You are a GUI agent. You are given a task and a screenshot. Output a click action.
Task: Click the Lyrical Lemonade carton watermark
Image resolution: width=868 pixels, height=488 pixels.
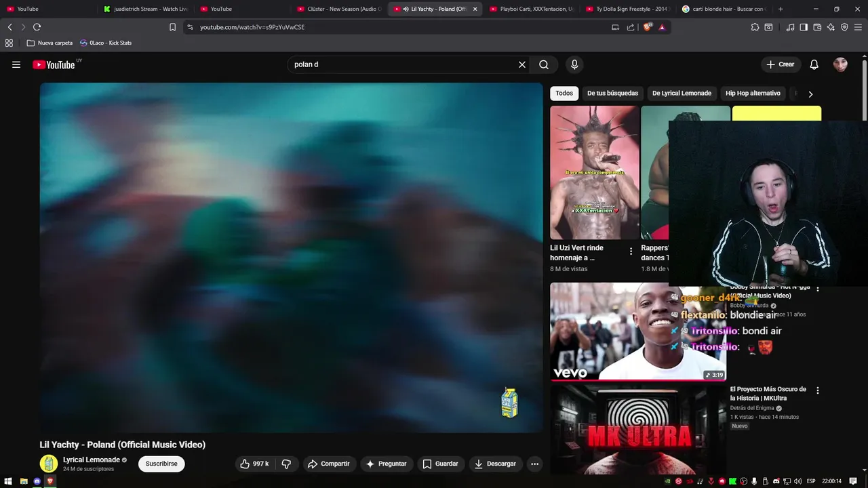click(x=509, y=403)
